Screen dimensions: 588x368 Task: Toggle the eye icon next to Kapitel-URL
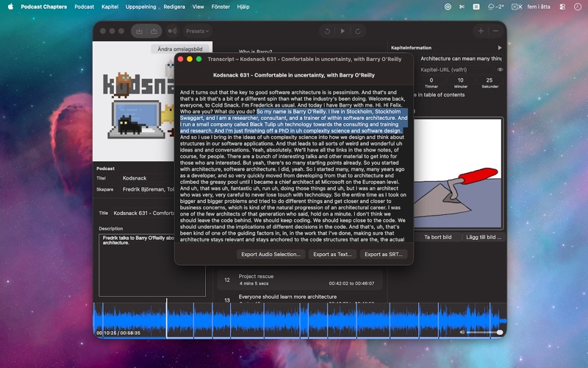coord(500,70)
